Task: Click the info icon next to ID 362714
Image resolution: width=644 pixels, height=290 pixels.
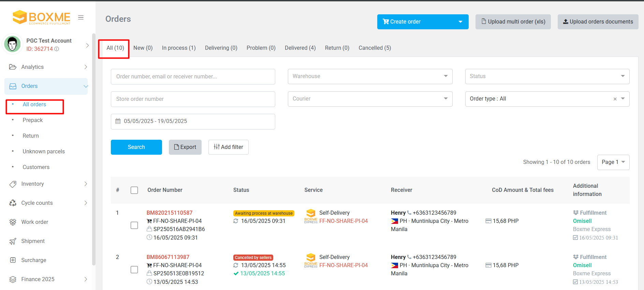Action: (x=57, y=49)
